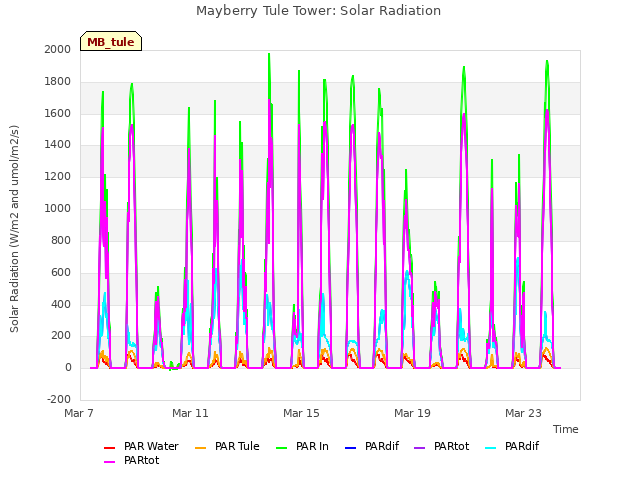The height and width of the screenshot is (480, 640).
Task: Click the Mar 23 x-axis tick label
Action: pyautogui.click(x=523, y=413)
